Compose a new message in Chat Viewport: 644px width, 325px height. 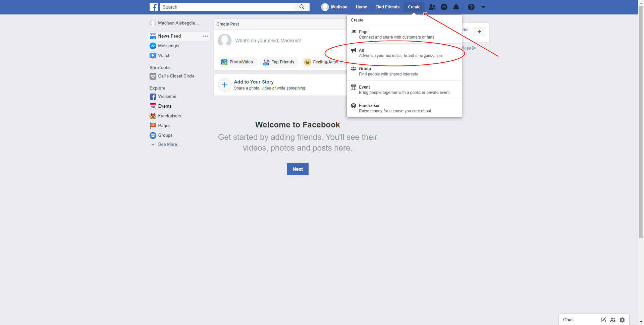coord(603,320)
